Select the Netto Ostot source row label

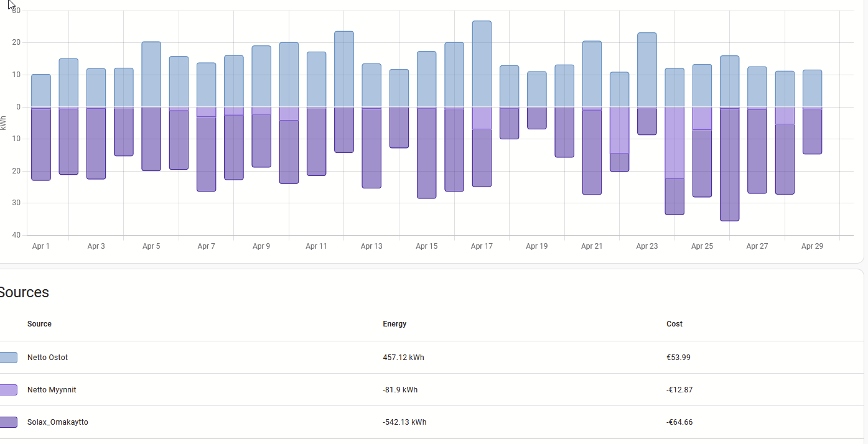pos(47,358)
